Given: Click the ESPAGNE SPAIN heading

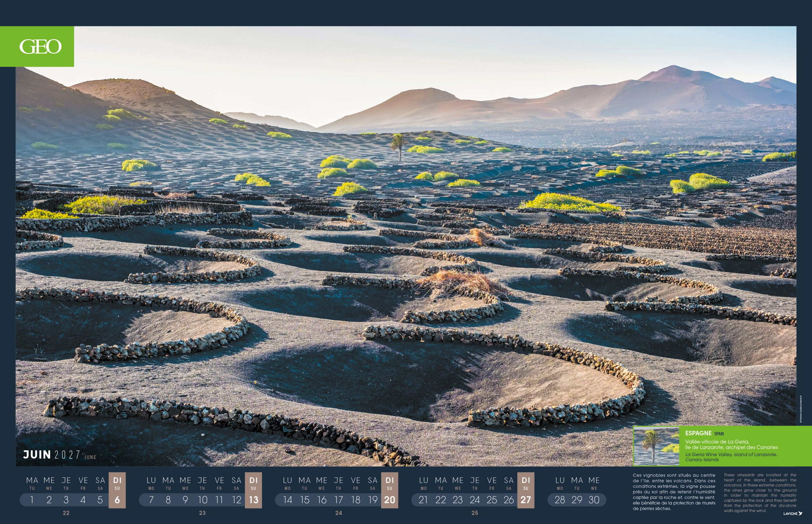Looking at the screenshot, I should coord(704,433).
